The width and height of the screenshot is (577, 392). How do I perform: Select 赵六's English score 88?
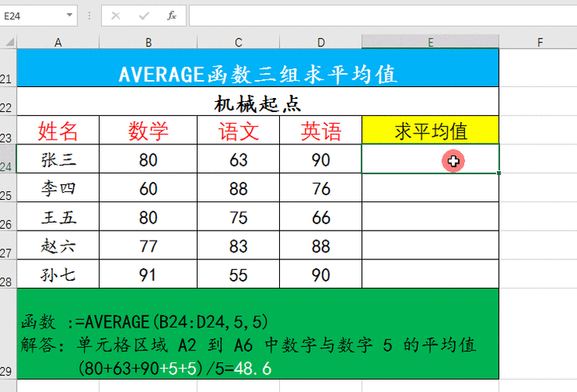(x=321, y=245)
